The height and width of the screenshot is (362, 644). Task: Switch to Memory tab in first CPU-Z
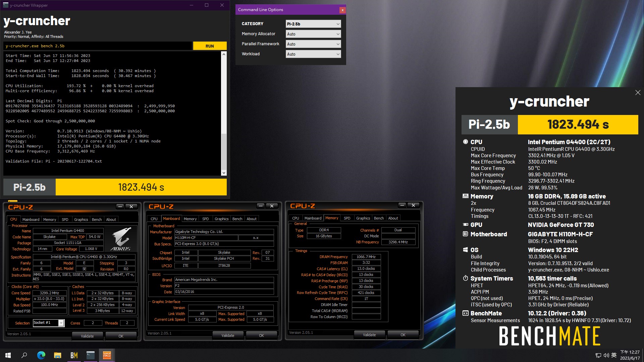[x=50, y=220]
